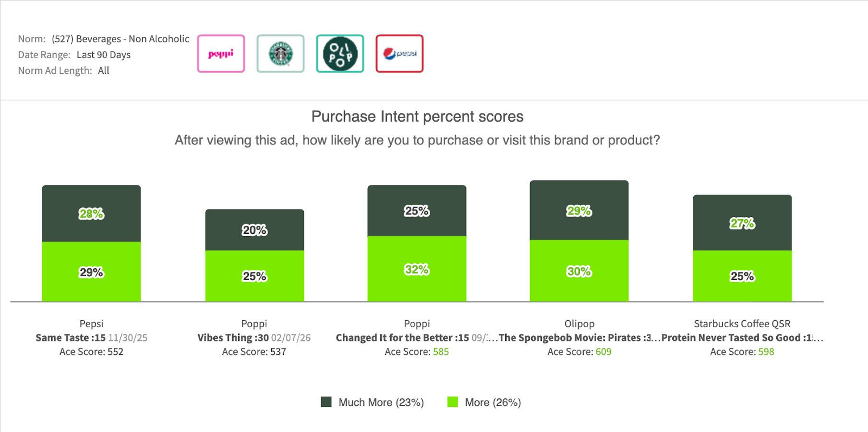Open the Pepsi Same Taste :15 ad

coord(71,338)
